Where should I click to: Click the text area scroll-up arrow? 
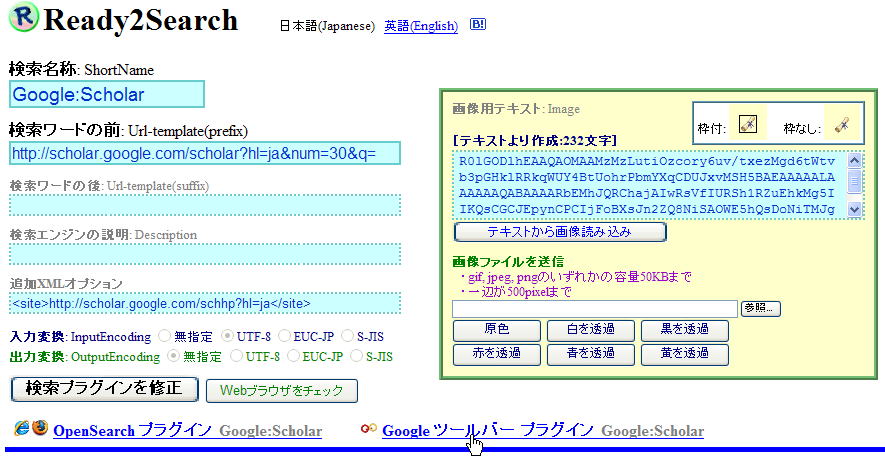pos(855,161)
